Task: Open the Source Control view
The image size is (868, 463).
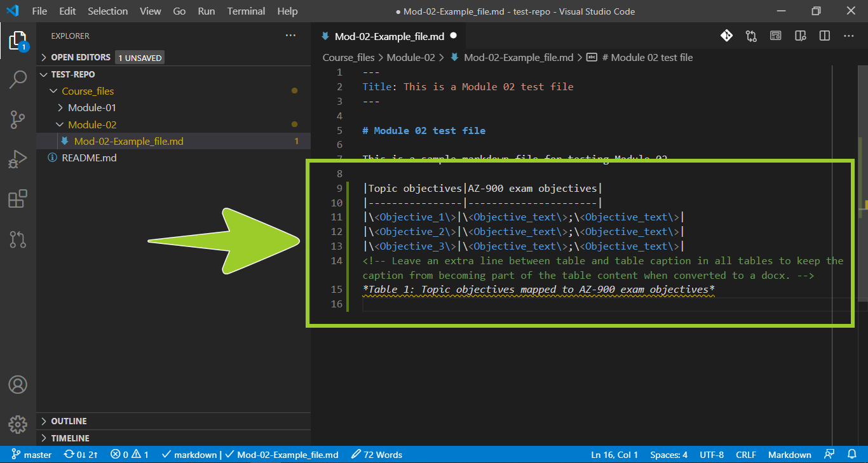Action: point(18,119)
